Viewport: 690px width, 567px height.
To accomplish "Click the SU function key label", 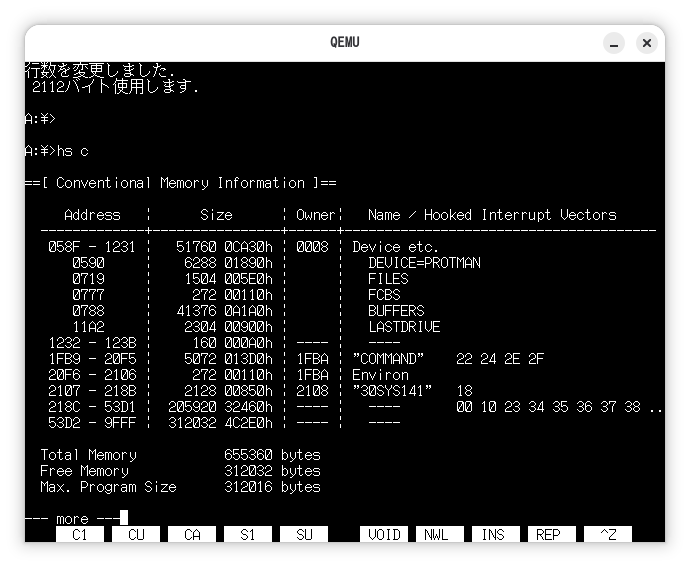I will pos(304,534).
